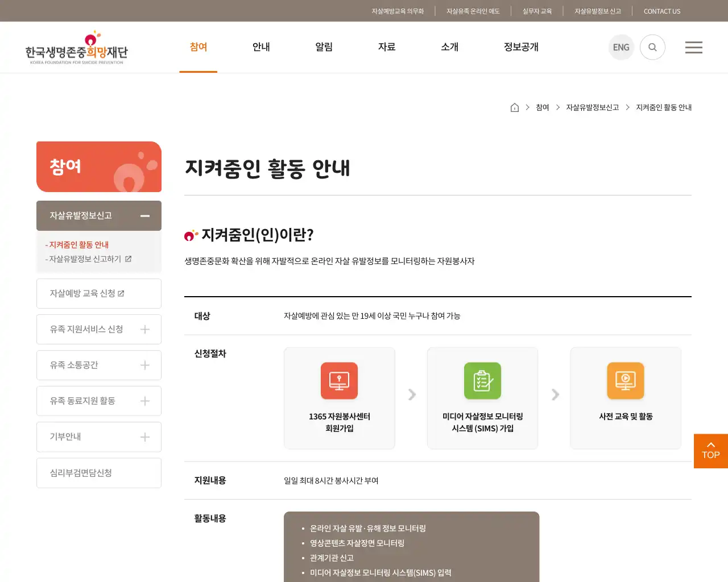728x582 pixels.
Task: Click the ENG language button
Action: point(621,47)
